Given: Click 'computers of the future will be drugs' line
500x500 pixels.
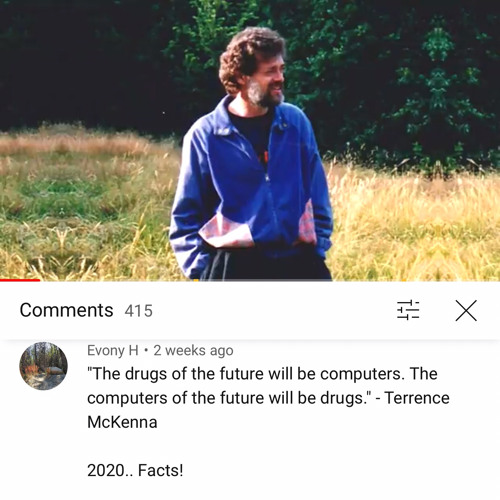Looking at the screenshot, I should 229,398.
